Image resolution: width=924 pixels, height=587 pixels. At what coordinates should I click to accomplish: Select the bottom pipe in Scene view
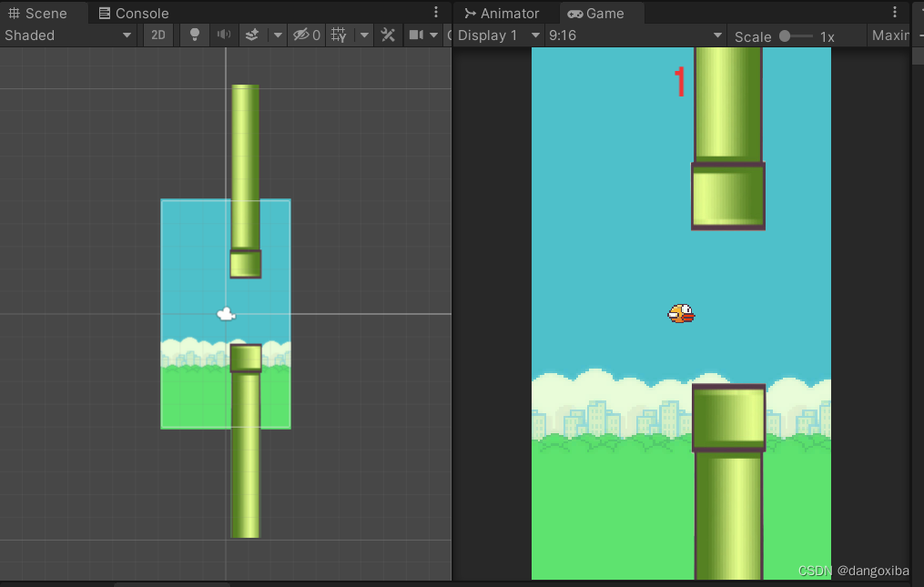coord(245,440)
